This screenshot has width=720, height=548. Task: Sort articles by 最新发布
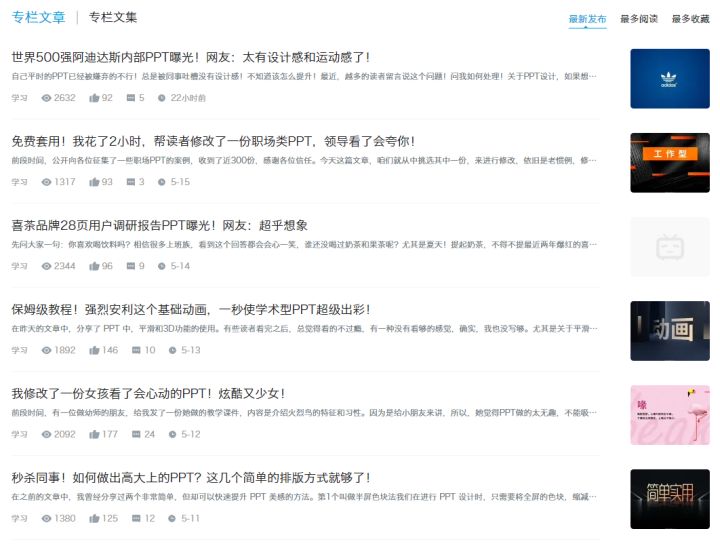(x=587, y=19)
